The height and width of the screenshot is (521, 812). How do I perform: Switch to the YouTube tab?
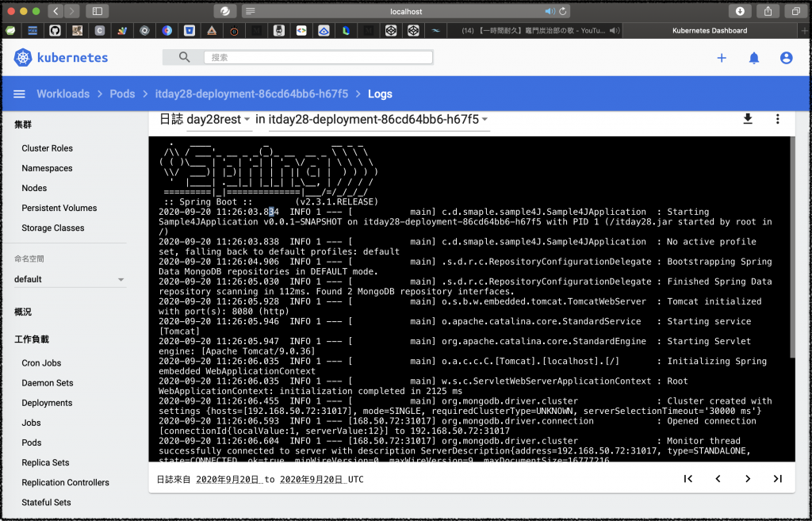(534, 31)
